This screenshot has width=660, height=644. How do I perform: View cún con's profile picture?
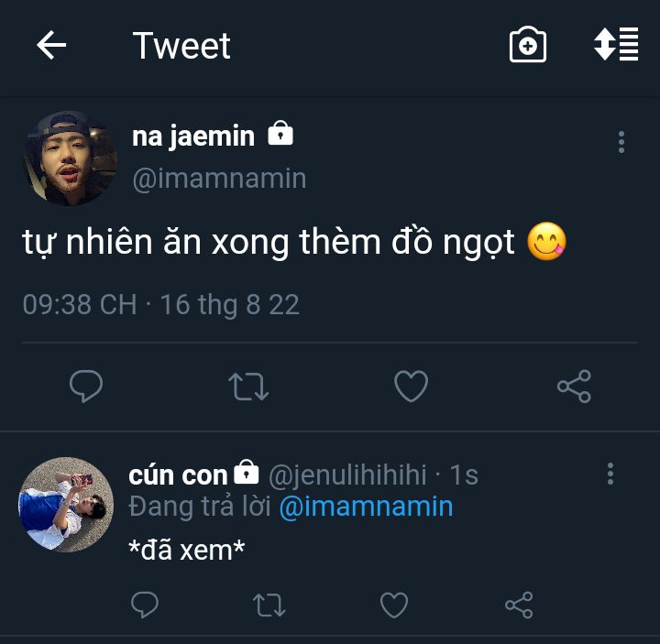coord(66,505)
